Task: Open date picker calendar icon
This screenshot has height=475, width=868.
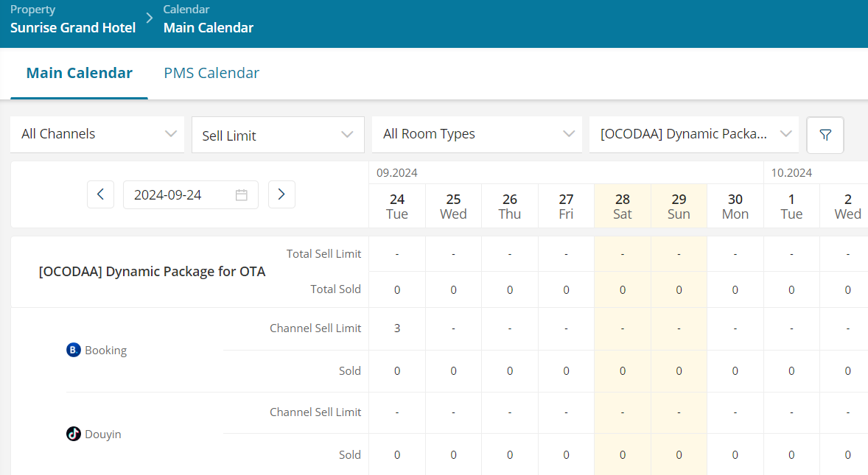Action: [242, 195]
